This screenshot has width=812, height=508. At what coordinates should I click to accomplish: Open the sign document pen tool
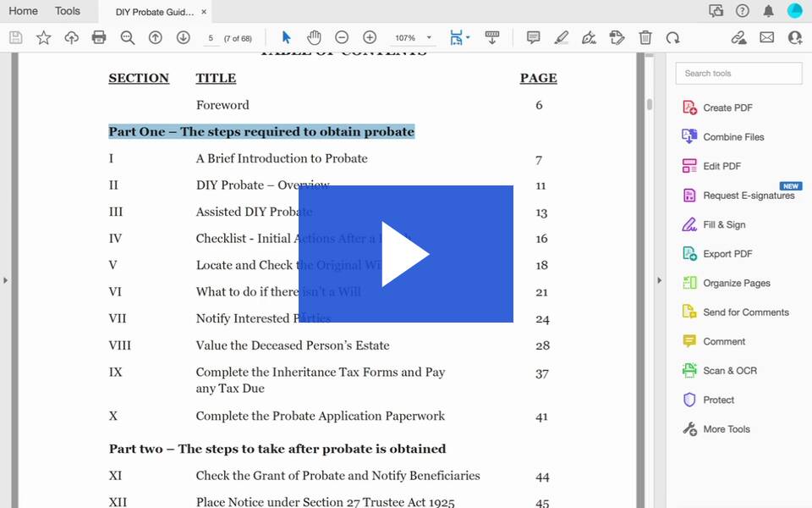[589, 37]
